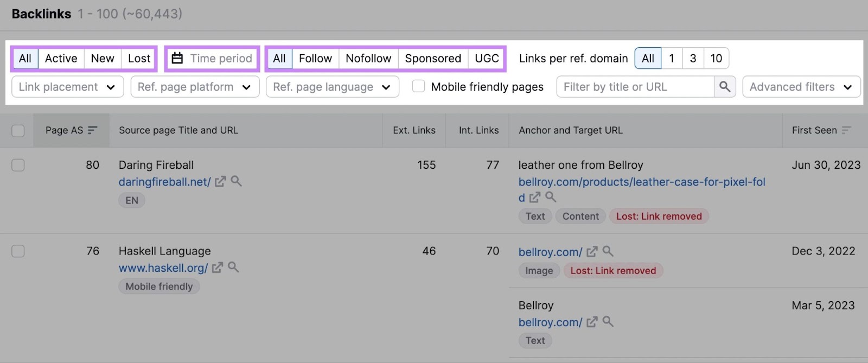
Task: Click the magnifier icon beside www.haskell.org
Action: (x=233, y=267)
